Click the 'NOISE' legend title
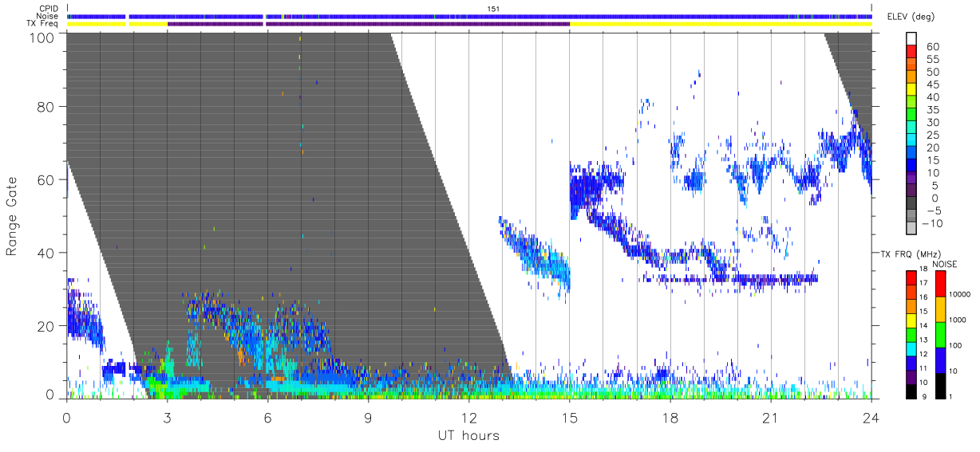Viewport: 980px width, 452px height. [944, 264]
